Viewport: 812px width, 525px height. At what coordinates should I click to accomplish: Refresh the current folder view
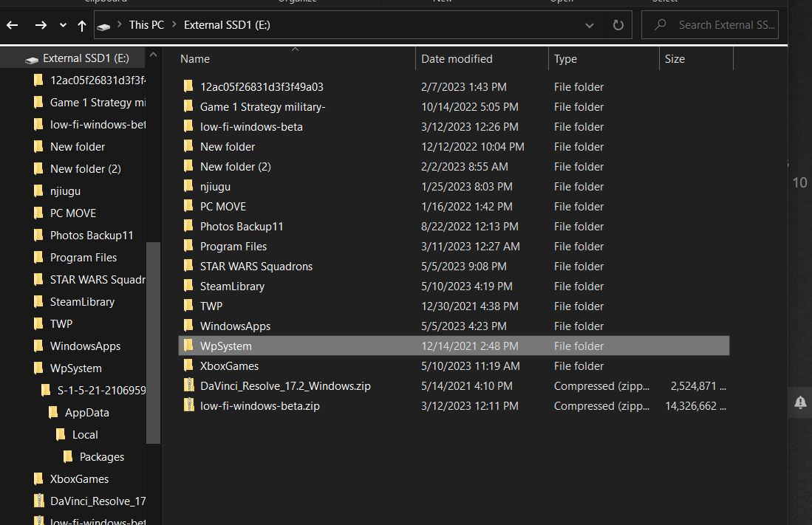[618, 25]
